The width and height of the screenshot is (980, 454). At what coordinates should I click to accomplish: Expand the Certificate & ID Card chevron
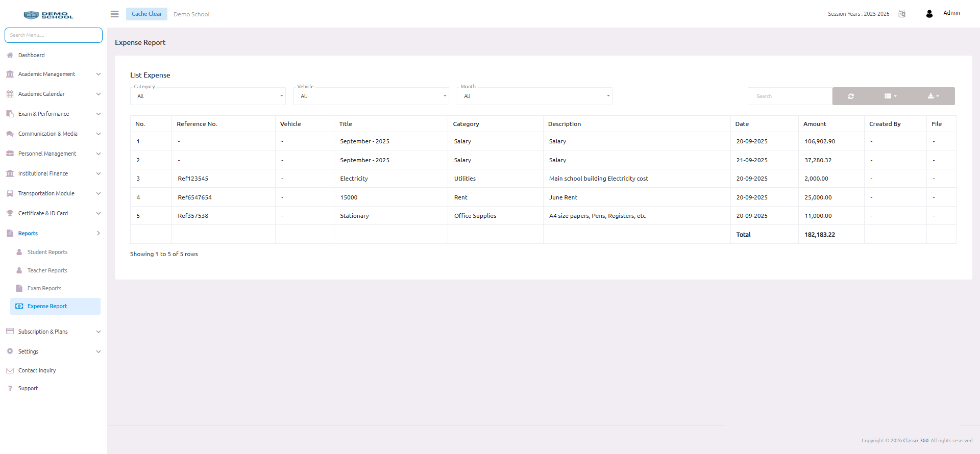pos(99,213)
